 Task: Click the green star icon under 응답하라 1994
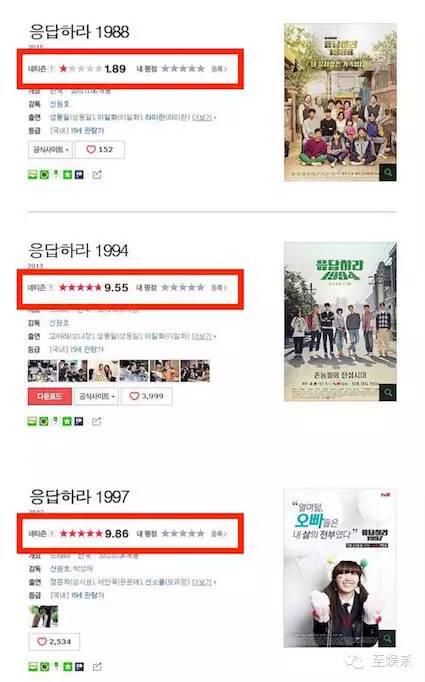click(67, 421)
